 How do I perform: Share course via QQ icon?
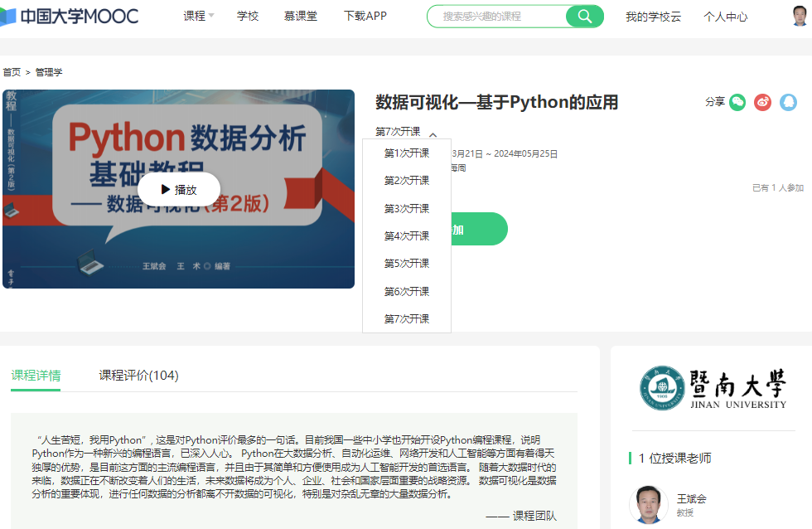(788, 102)
